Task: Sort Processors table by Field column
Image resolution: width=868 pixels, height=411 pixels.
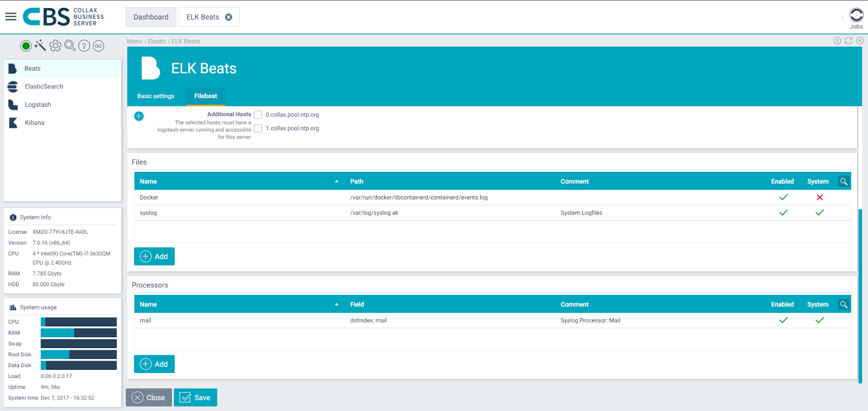Action: tap(357, 305)
